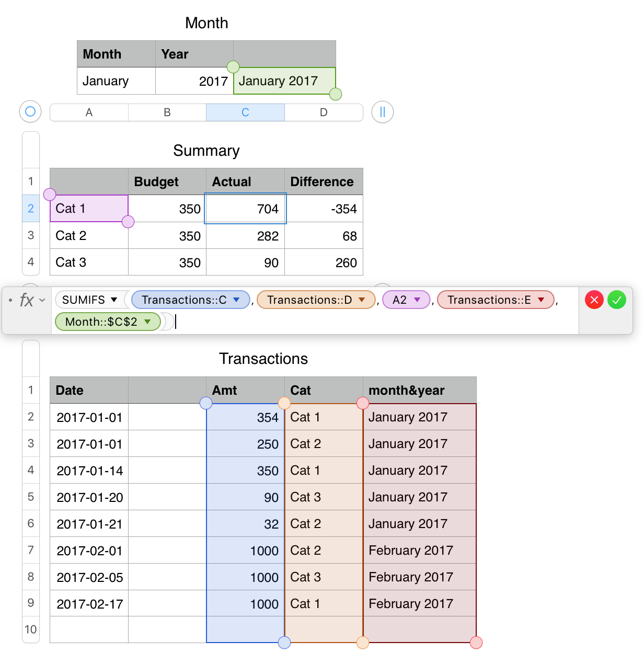Click the amount 250 cell in Transactions
Screen dimensions: 644x664
245,444
